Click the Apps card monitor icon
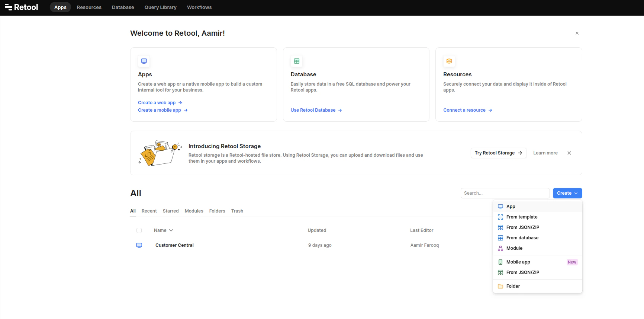 (144, 61)
